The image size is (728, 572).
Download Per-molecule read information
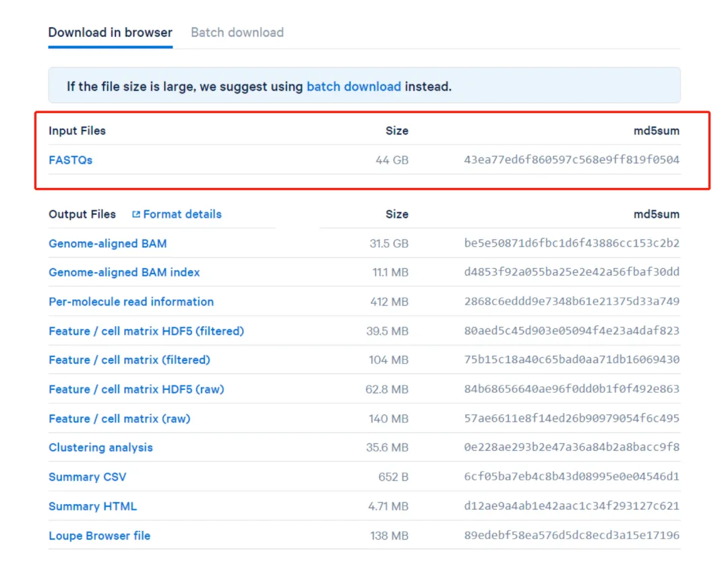click(131, 302)
